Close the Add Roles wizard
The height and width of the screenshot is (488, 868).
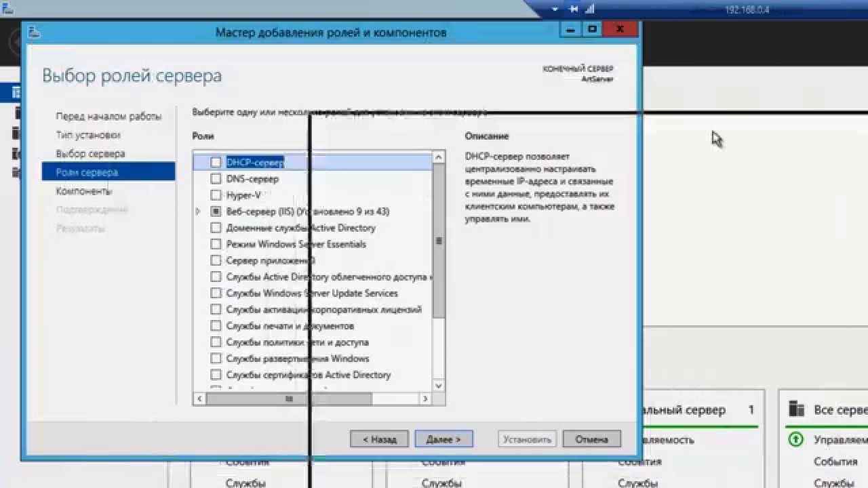pyautogui.click(x=620, y=30)
